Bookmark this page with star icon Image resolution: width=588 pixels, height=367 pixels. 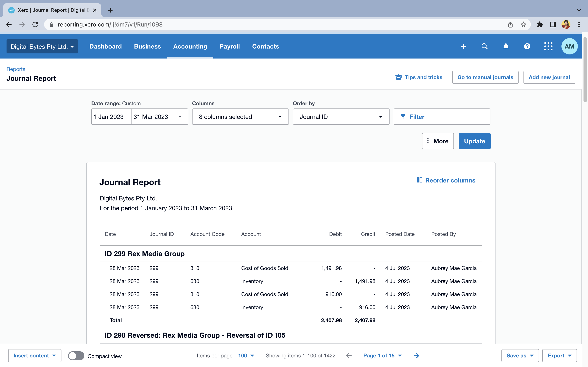point(523,24)
